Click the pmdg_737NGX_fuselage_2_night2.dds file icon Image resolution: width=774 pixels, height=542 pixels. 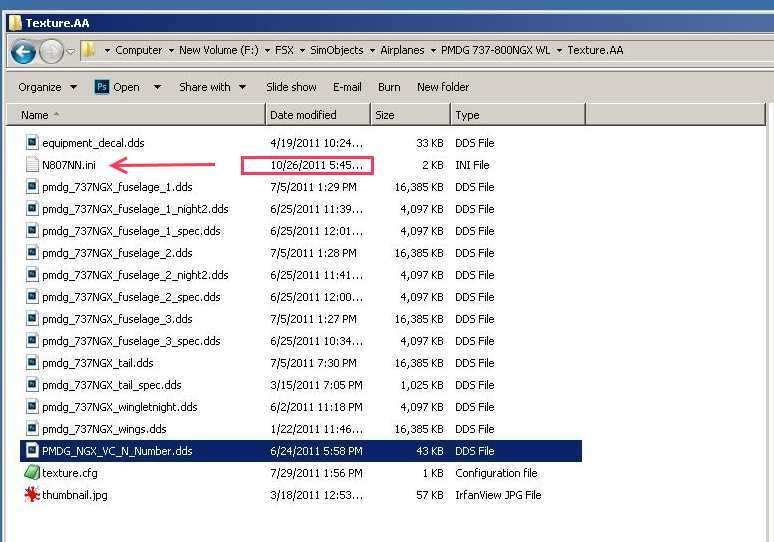coord(32,274)
